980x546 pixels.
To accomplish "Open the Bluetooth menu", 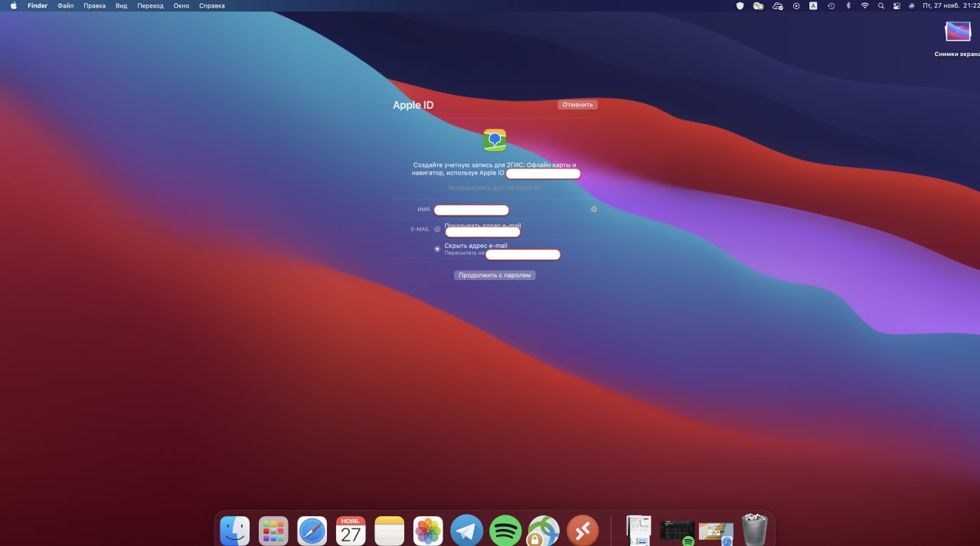I will [848, 5].
